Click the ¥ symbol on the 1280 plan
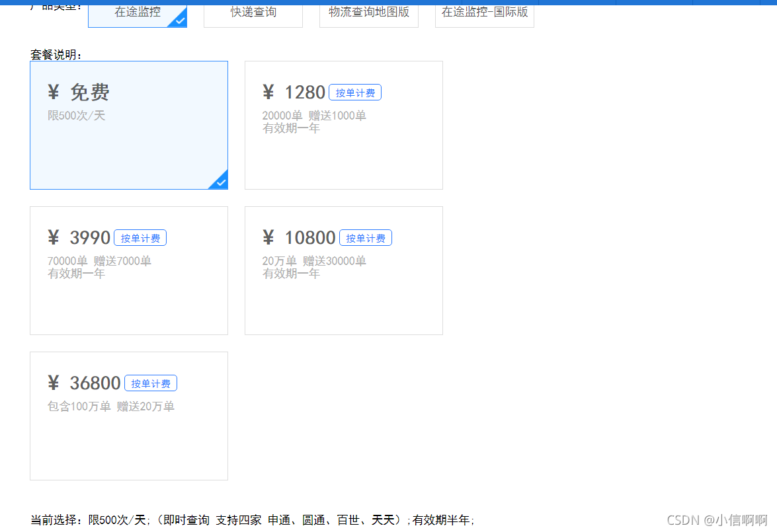 268,92
